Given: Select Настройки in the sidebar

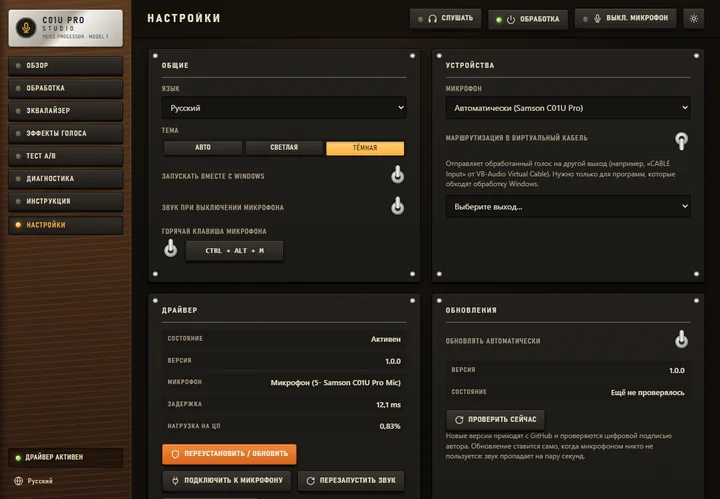Looking at the screenshot, I should (66, 225).
